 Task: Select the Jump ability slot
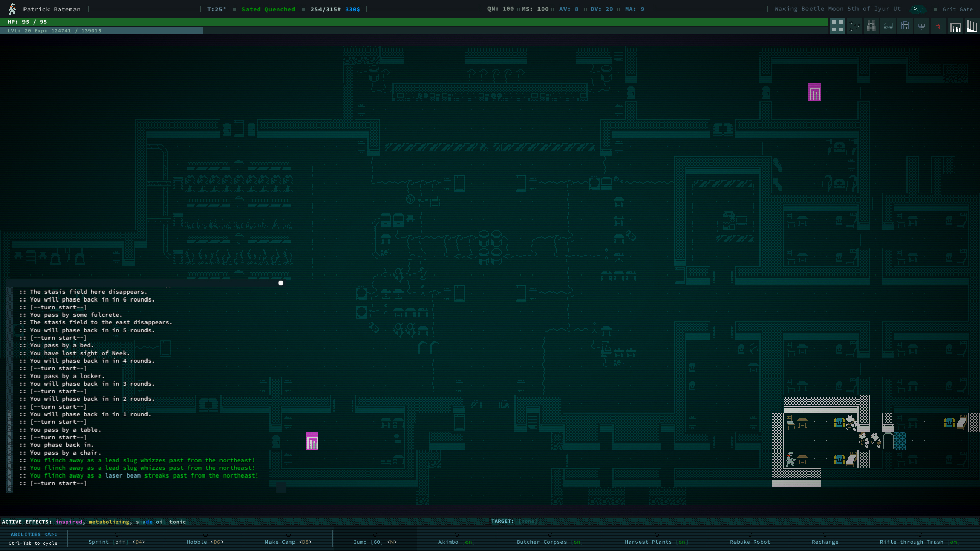point(375,542)
